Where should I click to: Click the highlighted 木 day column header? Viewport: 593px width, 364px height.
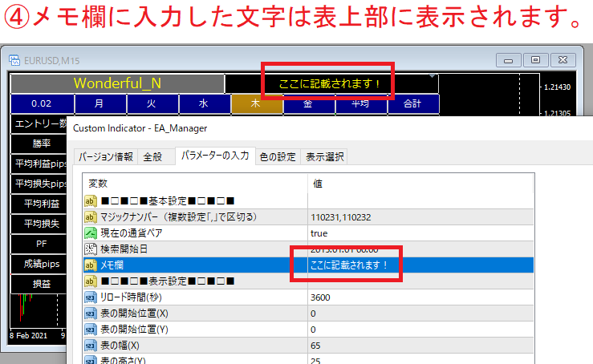tap(256, 103)
